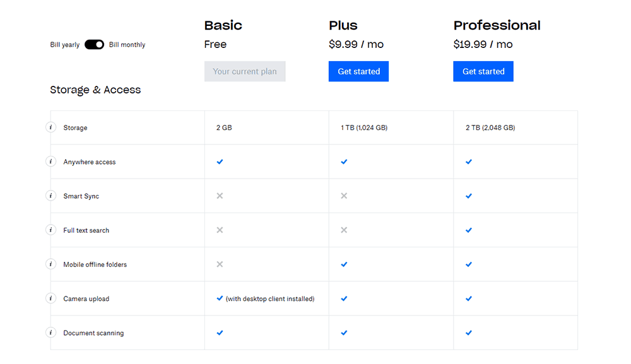Click the Professional checkmark for Anywhere access
The width and height of the screenshot is (631, 364).
pos(469,161)
